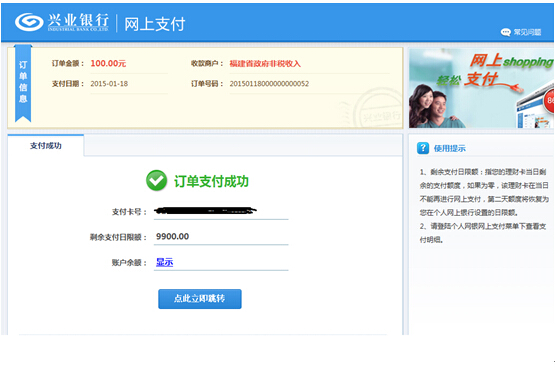The image size is (555, 367).
Task: Select the 支付成功 tab
Action: click(x=46, y=145)
